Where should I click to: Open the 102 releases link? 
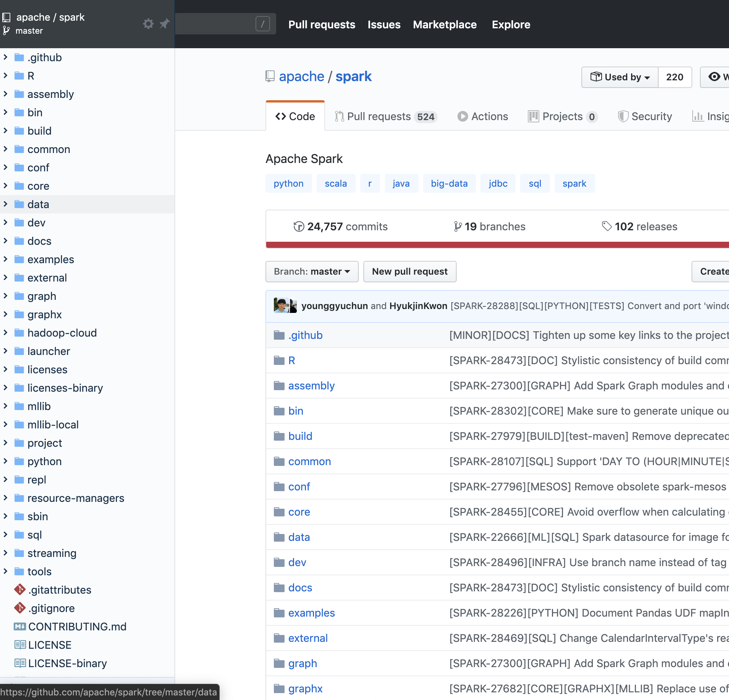pyautogui.click(x=640, y=226)
